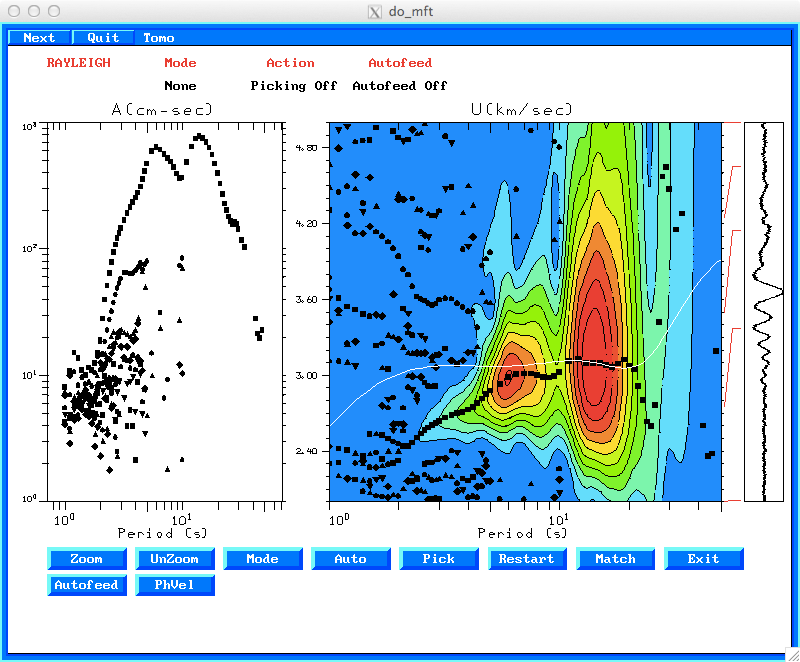
Task: Click the Period (s) label under amplitude plot
Action: click(162, 533)
